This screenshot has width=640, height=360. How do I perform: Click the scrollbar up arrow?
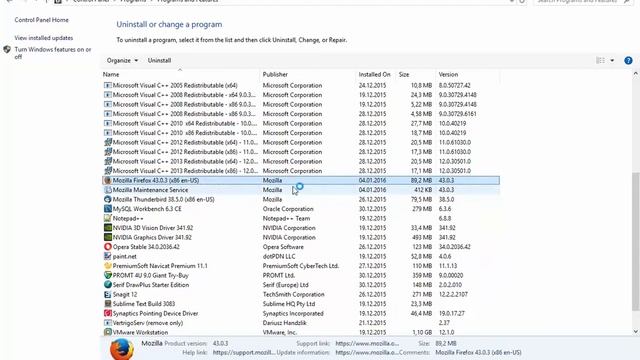coord(636,74)
